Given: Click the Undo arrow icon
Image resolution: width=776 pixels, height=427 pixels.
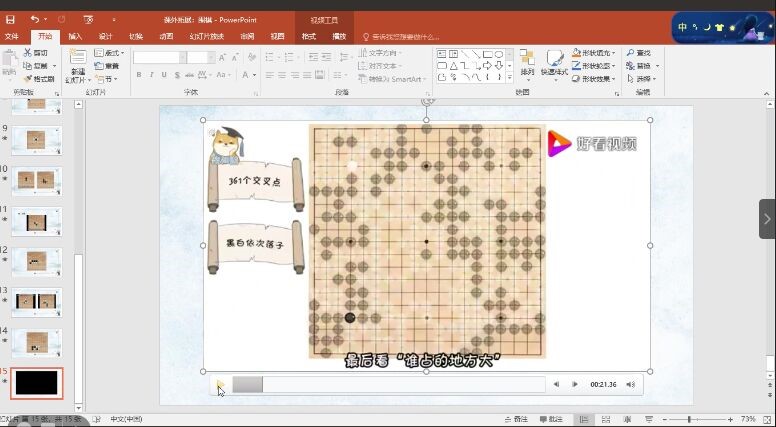Looking at the screenshot, I should coord(35,19).
